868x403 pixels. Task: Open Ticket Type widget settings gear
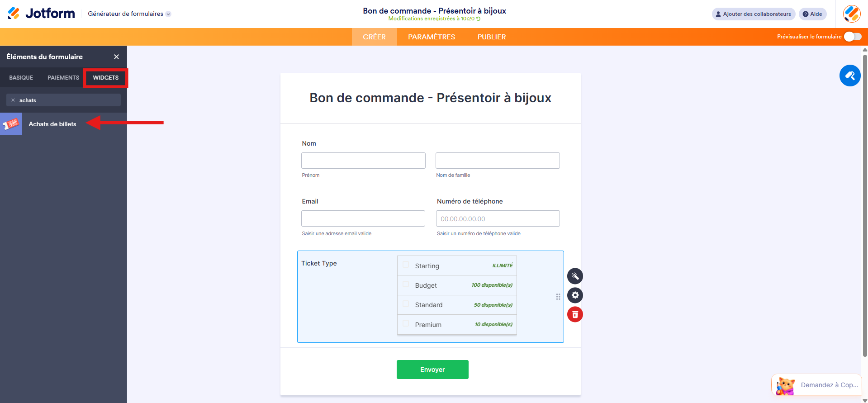tap(575, 295)
